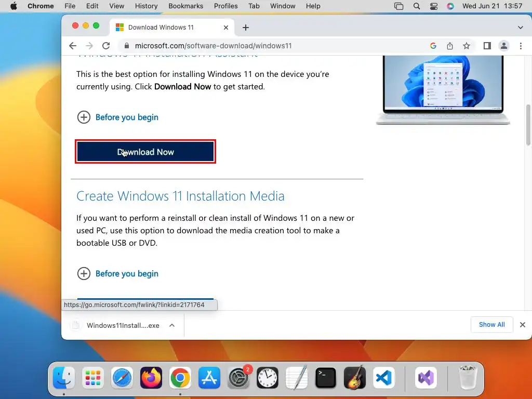This screenshot has width=532, height=399.
Task: View site info via the lock icon
Action: 127,46
